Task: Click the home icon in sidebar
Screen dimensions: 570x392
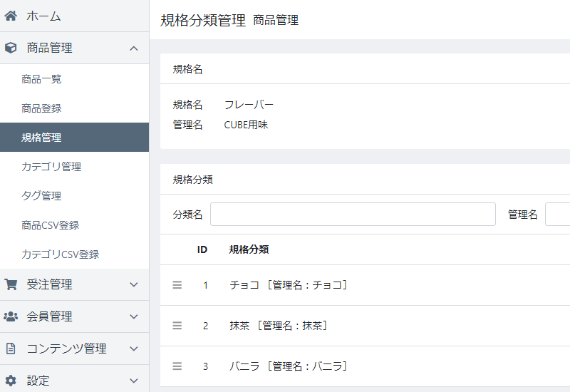Action: pyautogui.click(x=11, y=16)
